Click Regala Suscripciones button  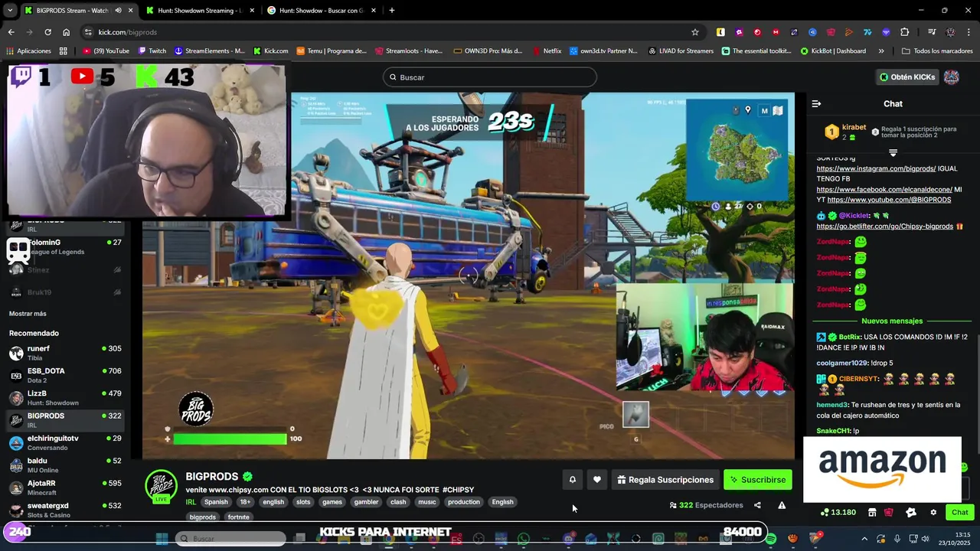(665, 480)
